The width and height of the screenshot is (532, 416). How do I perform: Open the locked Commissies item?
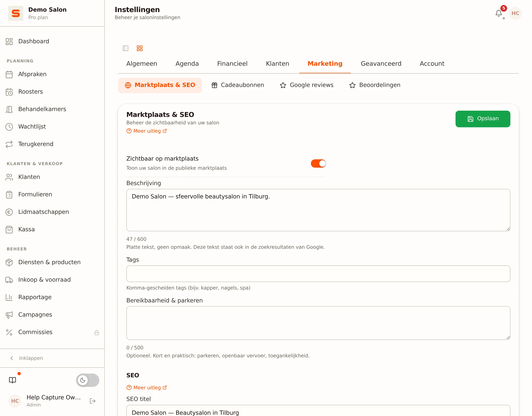click(x=52, y=332)
